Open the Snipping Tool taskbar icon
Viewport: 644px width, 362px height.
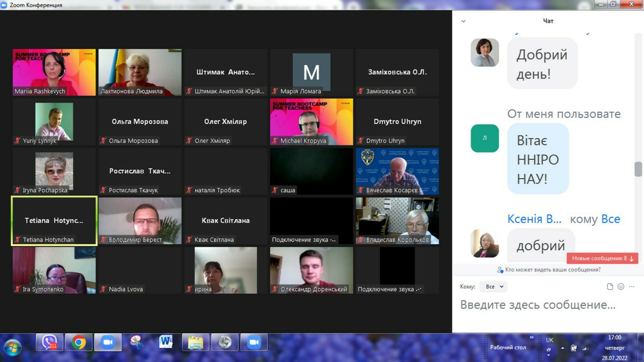coord(137,343)
